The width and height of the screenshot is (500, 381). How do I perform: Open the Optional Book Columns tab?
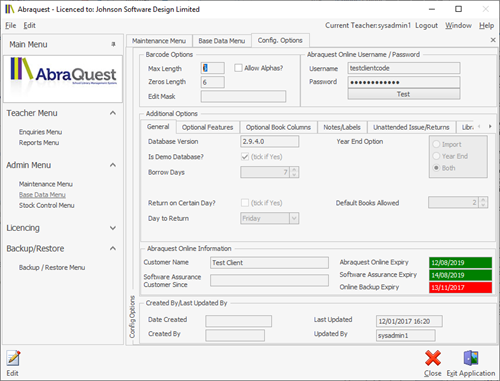[x=278, y=127]
